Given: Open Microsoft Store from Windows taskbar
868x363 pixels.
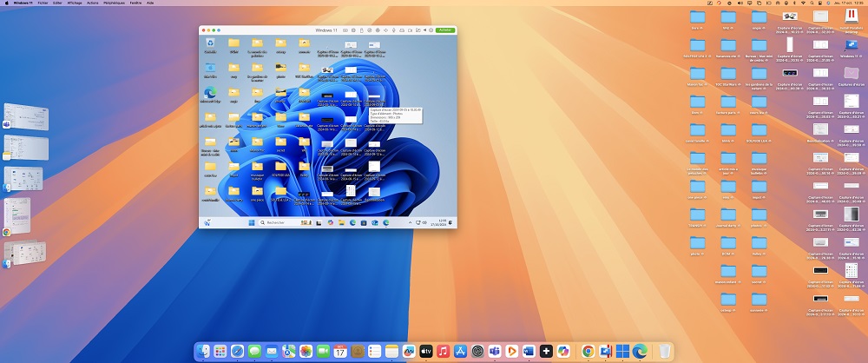Looking at the screenshot, I should tap(364, 223).
